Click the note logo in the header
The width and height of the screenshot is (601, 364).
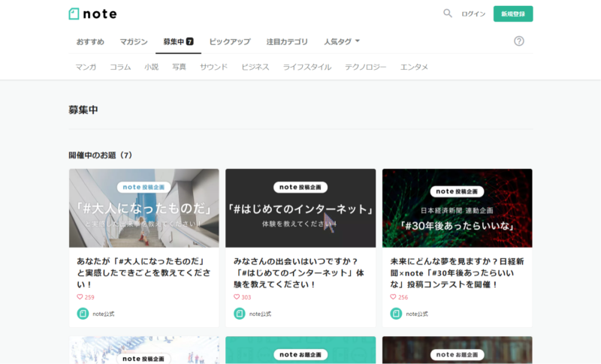[x=92, y=14]
